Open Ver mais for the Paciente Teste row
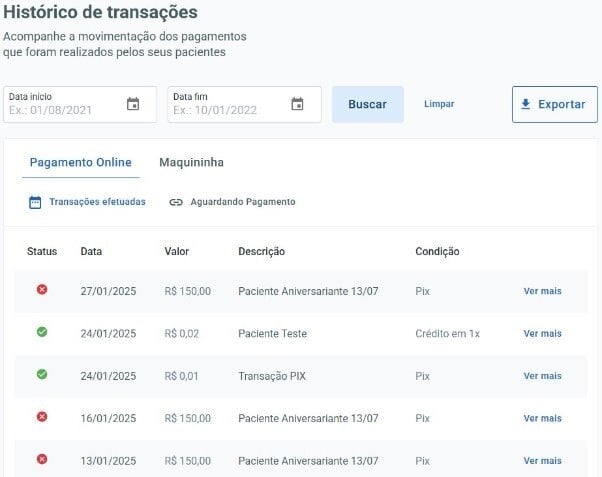The height and width of the screenshot is (477, 602). 542,334
